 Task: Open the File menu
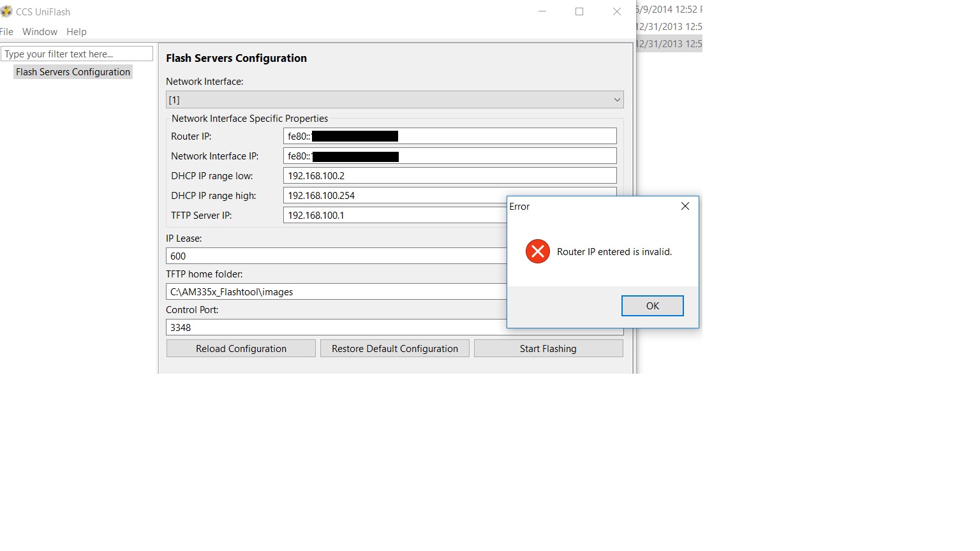click(x=6, y=32)
